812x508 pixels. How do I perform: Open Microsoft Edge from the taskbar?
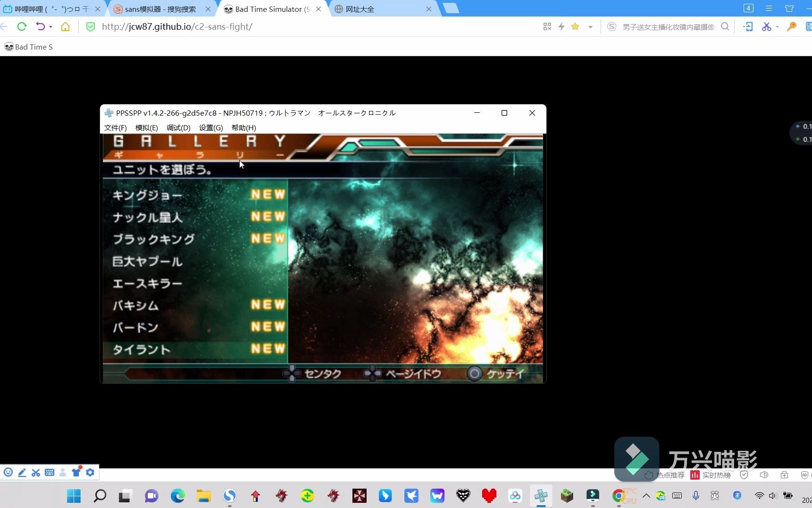click(177, 496)
